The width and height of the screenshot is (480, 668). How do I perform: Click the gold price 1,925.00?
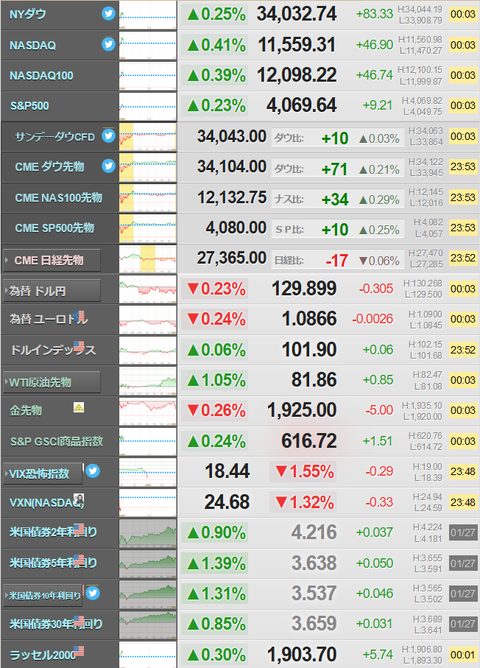pyautogui.click(x=302, y=410)
